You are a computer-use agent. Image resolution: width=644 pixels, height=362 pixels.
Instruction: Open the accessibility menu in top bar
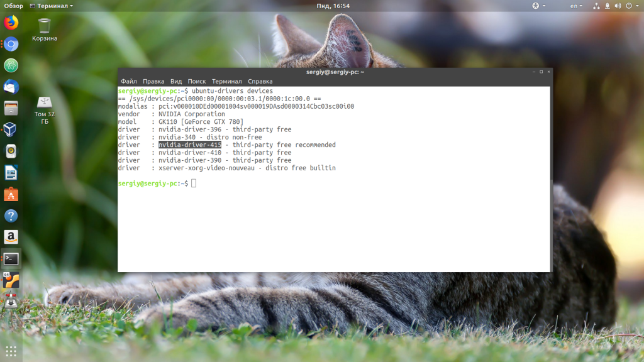(538, 6)
